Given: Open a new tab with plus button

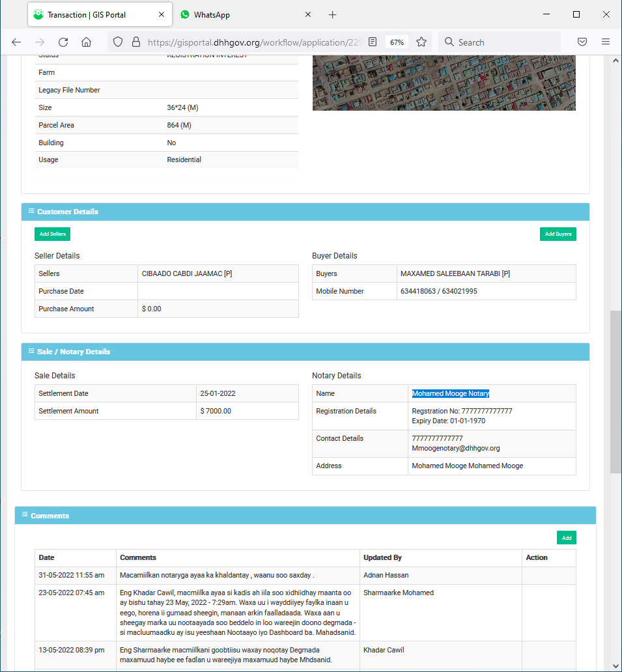Looking at the screenshot, I should pos(332,15).
